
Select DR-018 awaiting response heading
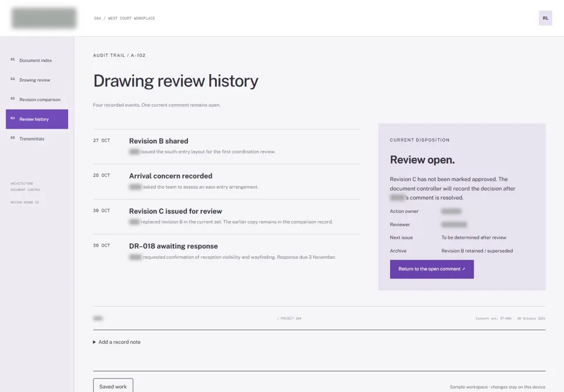(x=173, y=246)
